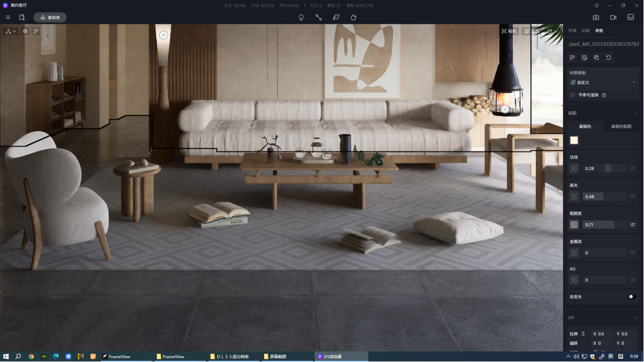
Task: Click the 高光 texture map thumbnail
Action: (574, 197)
